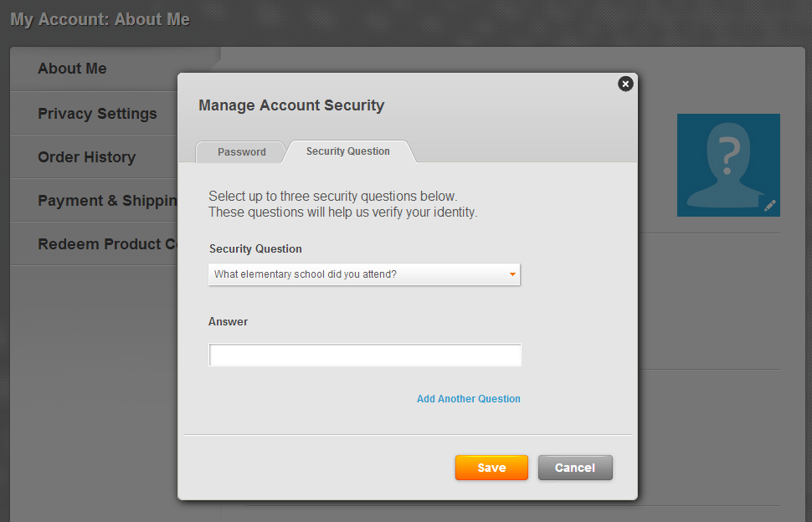Click the Manage Account Security title
Image resolution: width=812 pixels, height=522 pixels.
pos(291,105)
